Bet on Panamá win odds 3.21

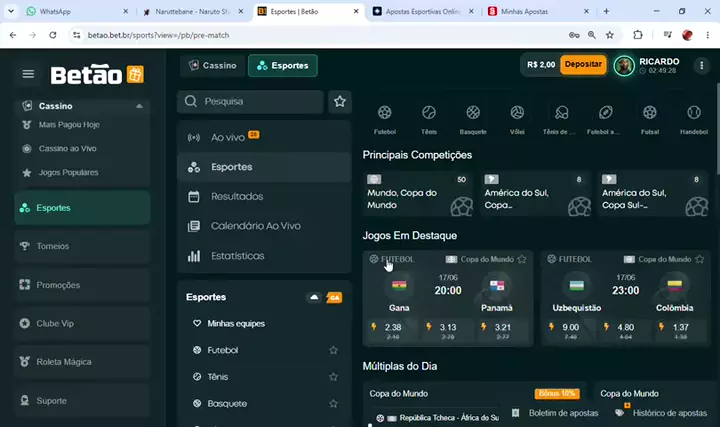(502, 331)
